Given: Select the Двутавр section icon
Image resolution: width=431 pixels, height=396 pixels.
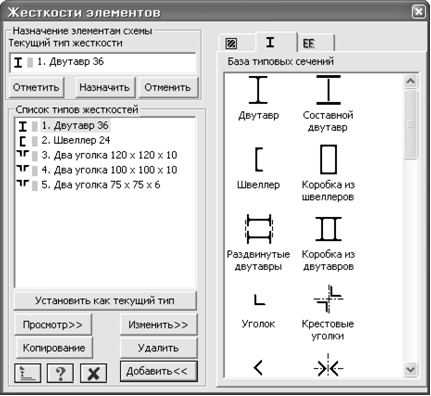Looking at the screenshot, I should 258,90.
